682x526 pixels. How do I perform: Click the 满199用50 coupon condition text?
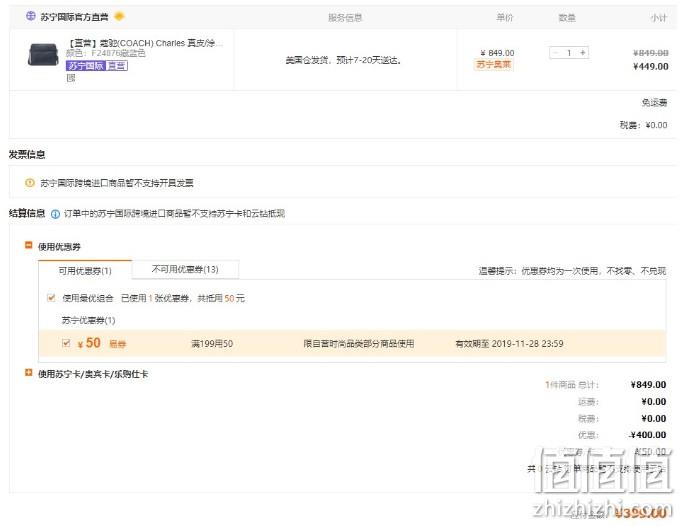pyautogui.click(x=212, y=344)
